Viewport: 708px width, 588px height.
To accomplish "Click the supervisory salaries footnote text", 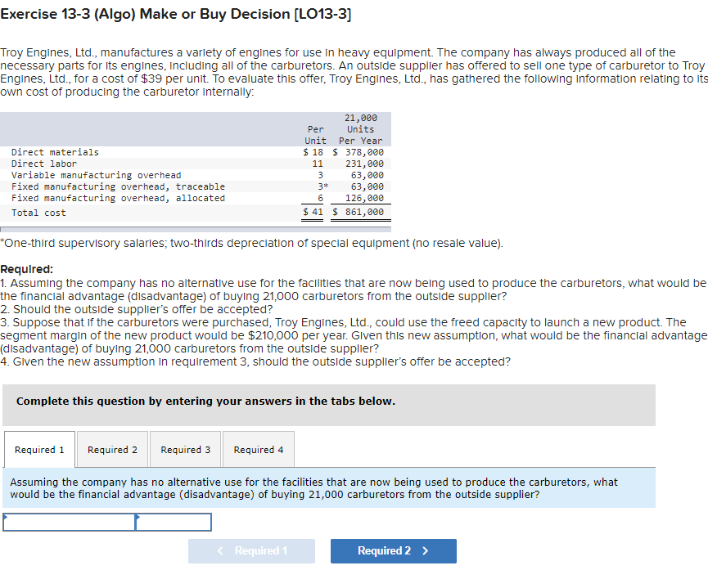I will click(252, 243).
